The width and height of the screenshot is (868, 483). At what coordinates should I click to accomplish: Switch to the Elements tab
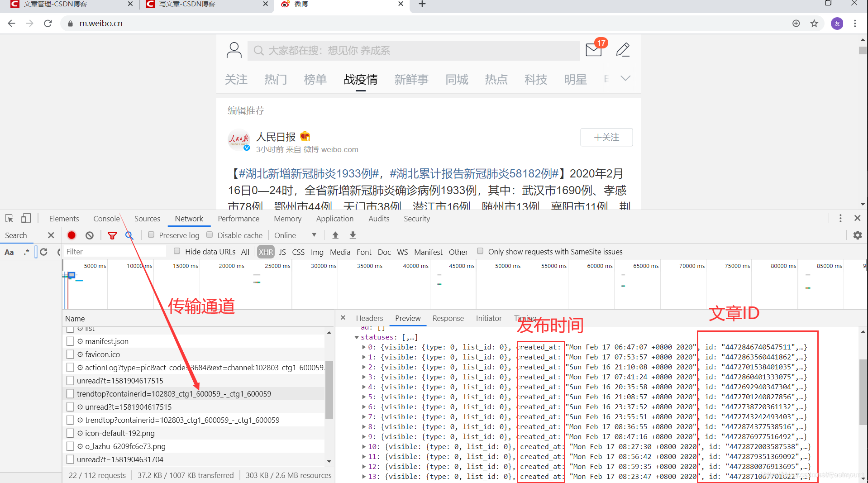pos(64,219)
